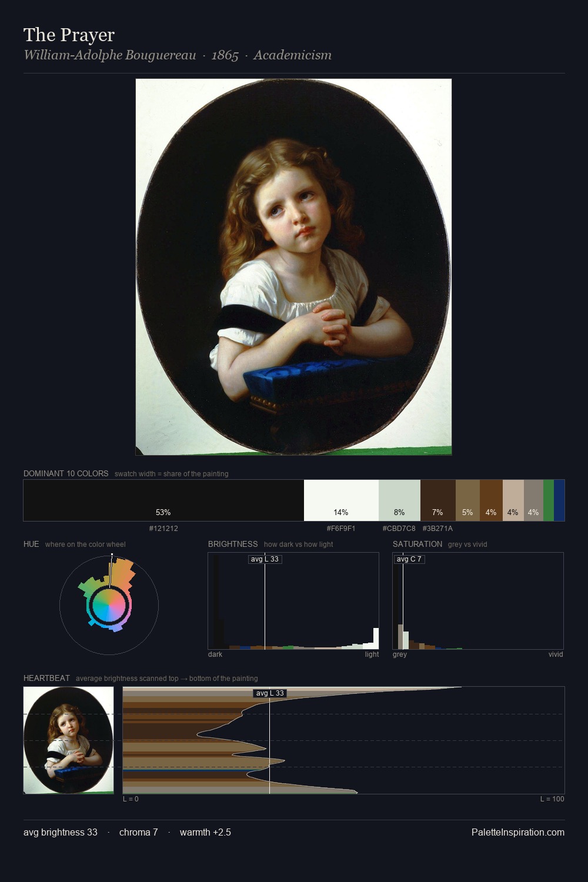The width and height of the screenshot is (588, 882).
Task: Select the 4% beige swatch
Action: [513, 500]
